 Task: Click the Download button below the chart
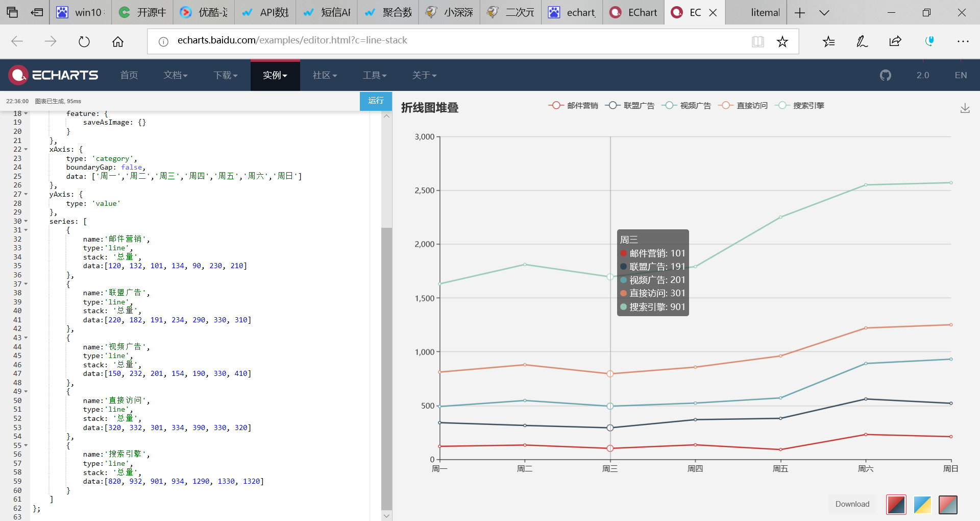coord(852,504)
